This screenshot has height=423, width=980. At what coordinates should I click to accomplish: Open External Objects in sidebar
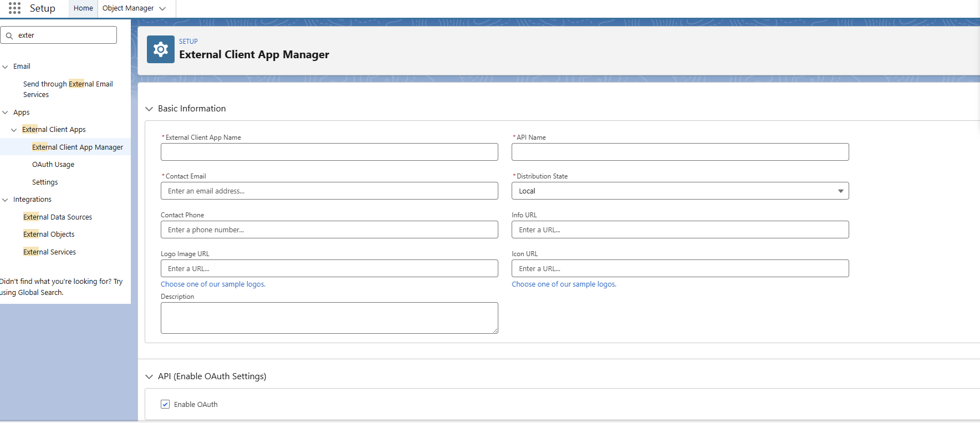[x=49, y=234]
